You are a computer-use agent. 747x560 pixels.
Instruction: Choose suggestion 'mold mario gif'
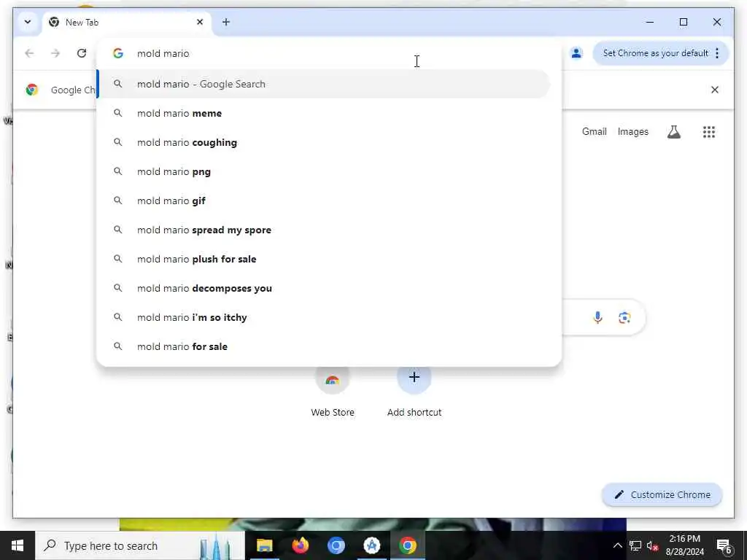click(x=324, y=201)
